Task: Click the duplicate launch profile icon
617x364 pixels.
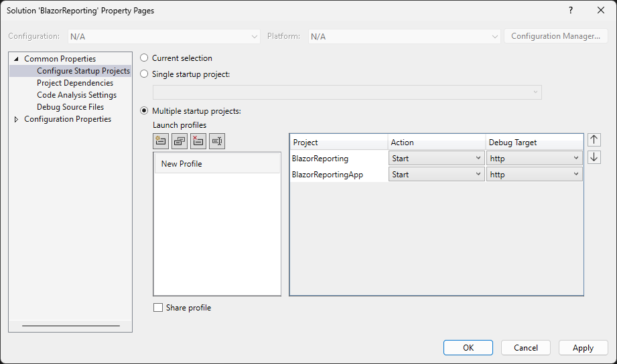Action: [180, 141]
